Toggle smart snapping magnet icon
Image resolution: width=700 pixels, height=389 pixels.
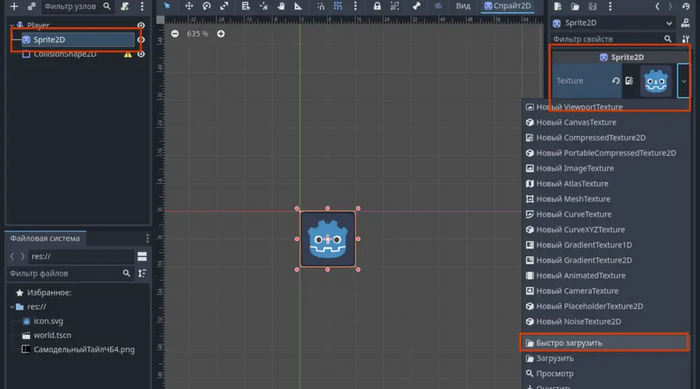pos(321,6)
